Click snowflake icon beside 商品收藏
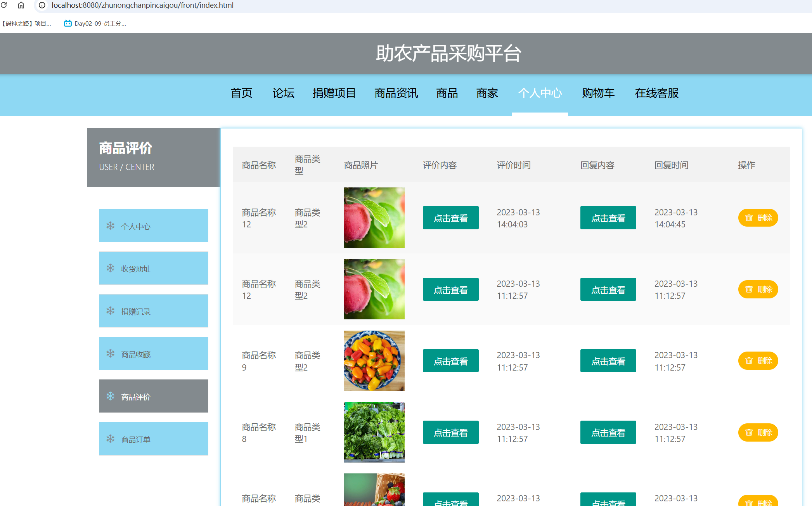 coord(111,354)
